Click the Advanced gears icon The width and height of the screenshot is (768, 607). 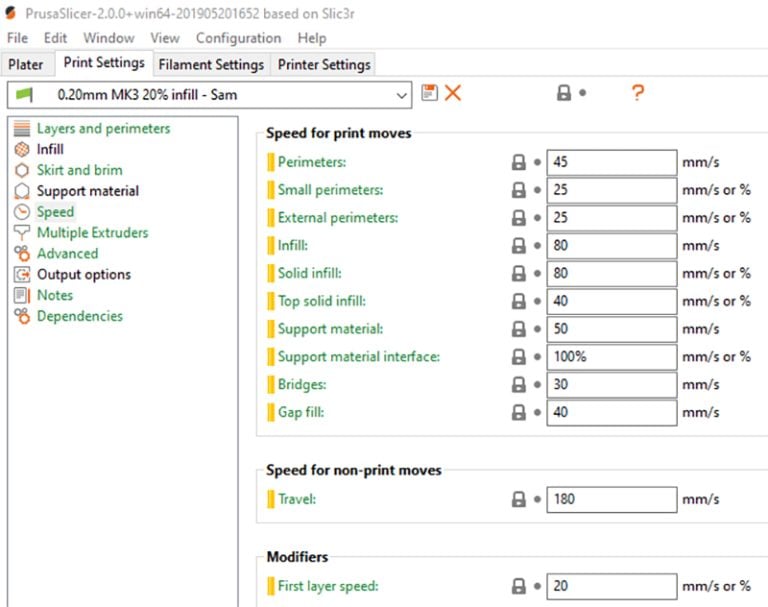[22, 253]
